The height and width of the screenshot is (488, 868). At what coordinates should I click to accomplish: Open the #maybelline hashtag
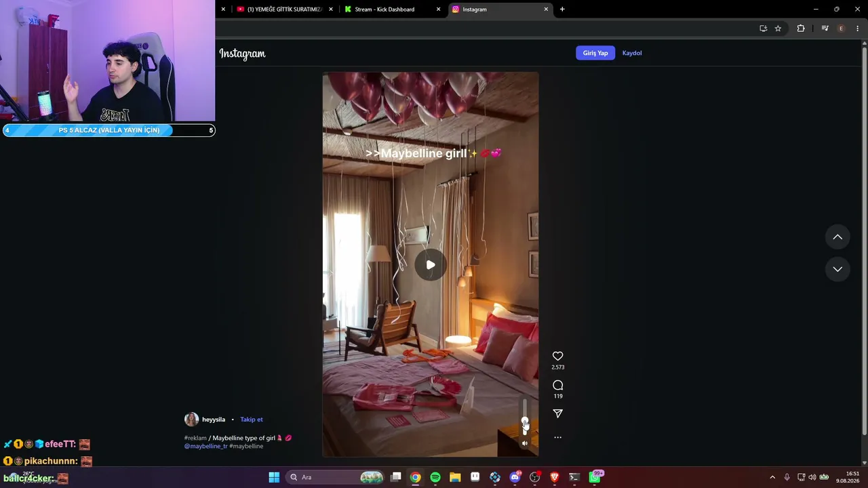coord(246,446)
